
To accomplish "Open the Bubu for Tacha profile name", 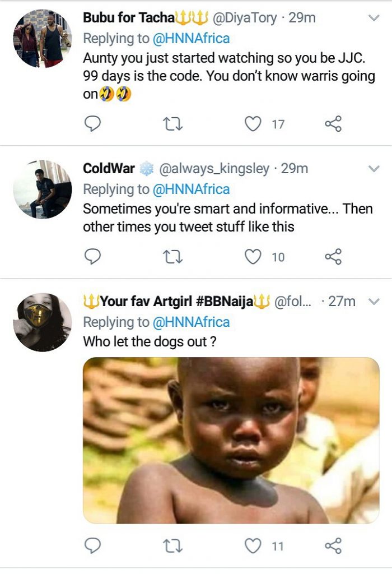I will click(x=128, y=17).
